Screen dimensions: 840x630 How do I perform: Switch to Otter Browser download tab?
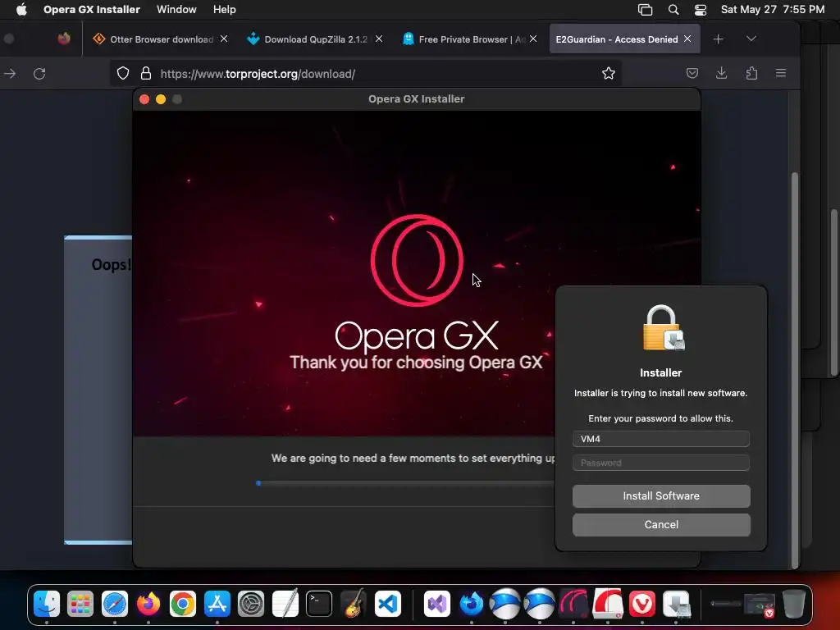(160, 39)
